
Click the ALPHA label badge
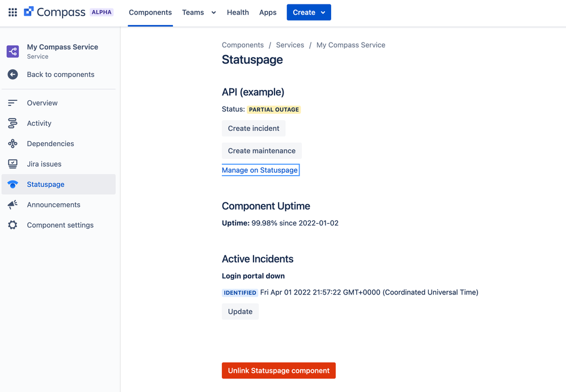click(102, 12)
